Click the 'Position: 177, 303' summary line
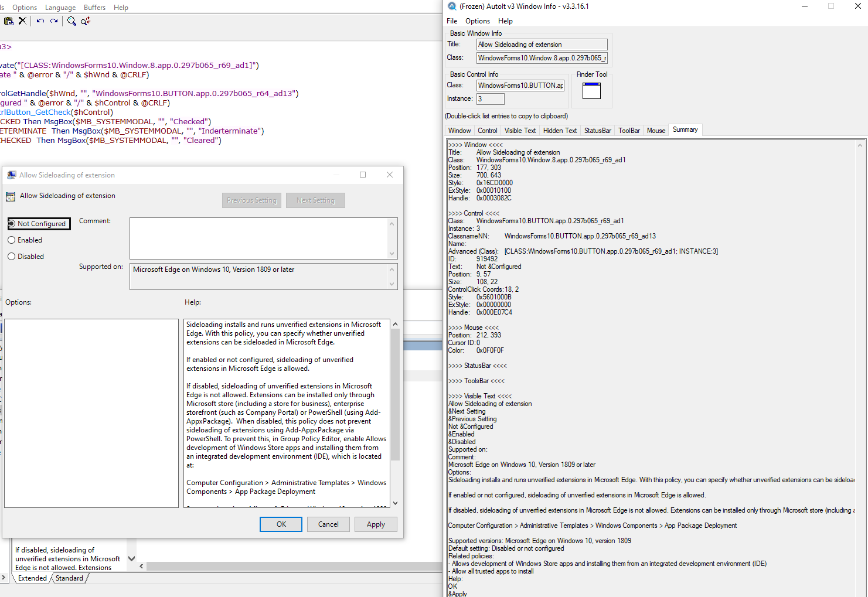This screenshot has width=868, height=597. tap(475, 168)
